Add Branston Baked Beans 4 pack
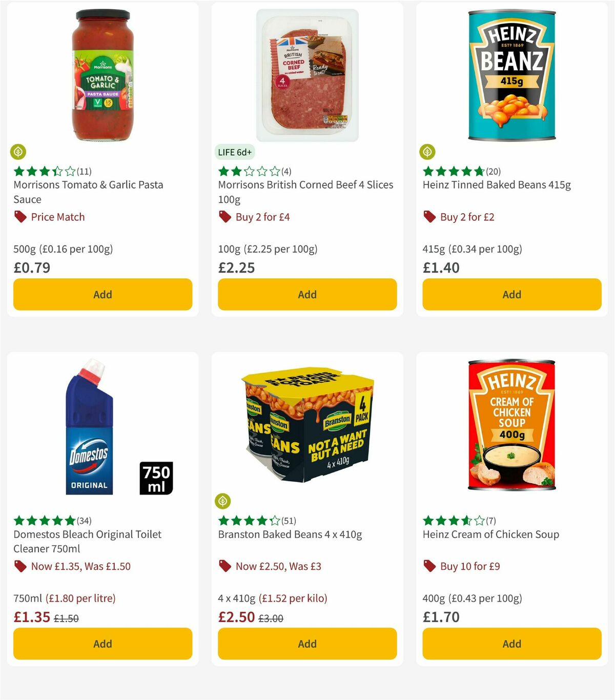Image resolution: width=615 pixels, height=700 pixels. tap(306, 644)
